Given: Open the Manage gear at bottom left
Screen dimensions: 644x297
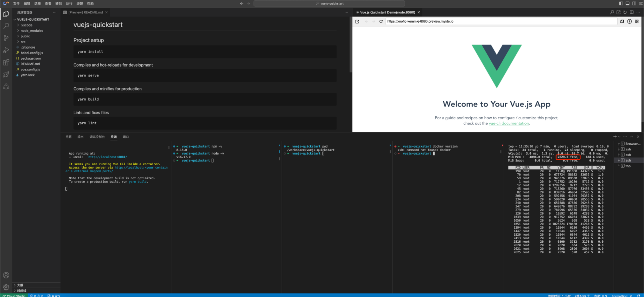Looking at the screenshot, I should point(6,287).
